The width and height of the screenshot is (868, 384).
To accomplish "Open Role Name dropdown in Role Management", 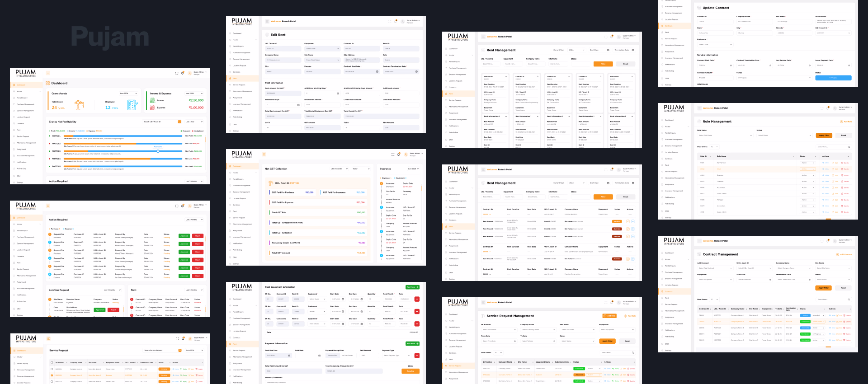I will 724,136.
